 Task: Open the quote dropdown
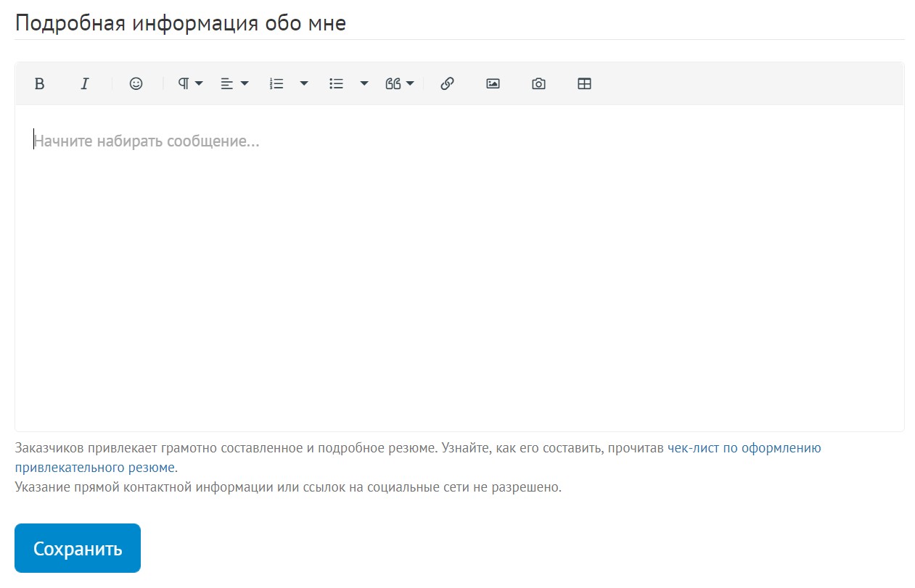[400, 83]
